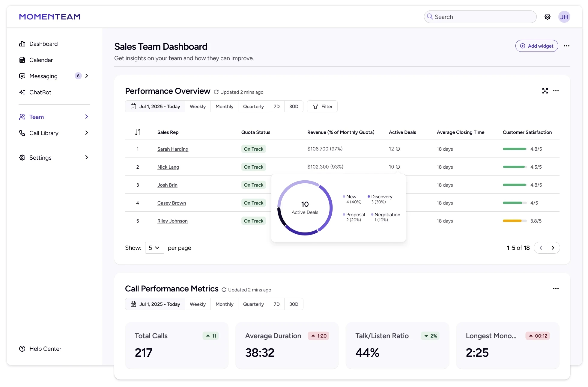588x387 pixels.
Task: Expand Performance Overview to fullscreen
Action: point(545,91)
